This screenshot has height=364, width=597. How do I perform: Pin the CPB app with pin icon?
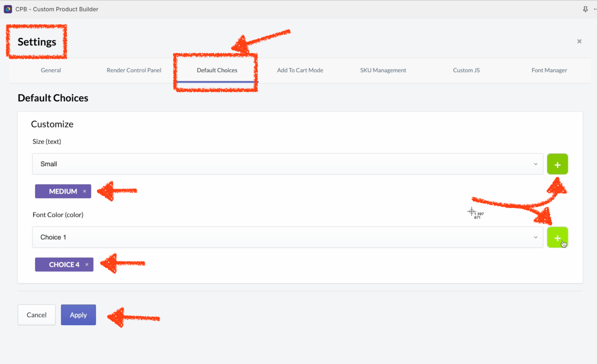point(585,9)
